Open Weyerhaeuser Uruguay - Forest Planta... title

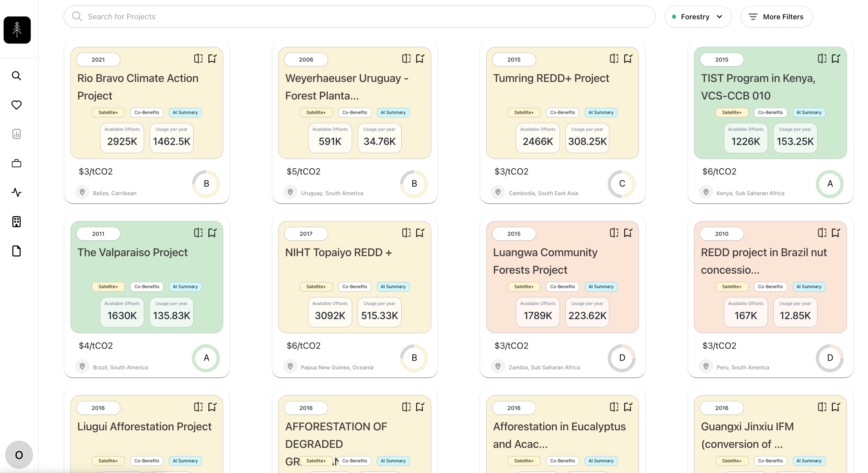(347, 87)
